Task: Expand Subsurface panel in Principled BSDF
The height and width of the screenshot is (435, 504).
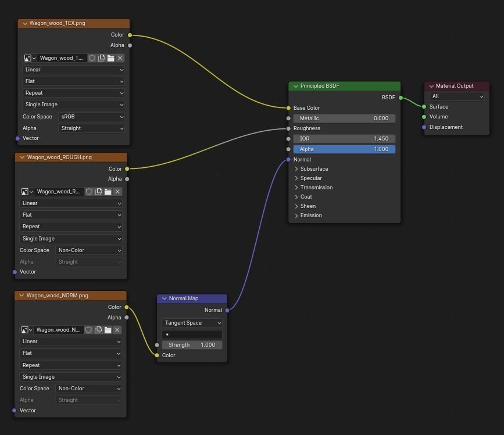Action: [x=296, y=169]
